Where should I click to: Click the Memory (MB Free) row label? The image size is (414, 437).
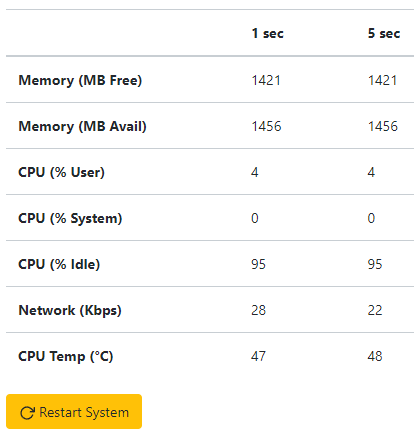[x=80, y=80]
